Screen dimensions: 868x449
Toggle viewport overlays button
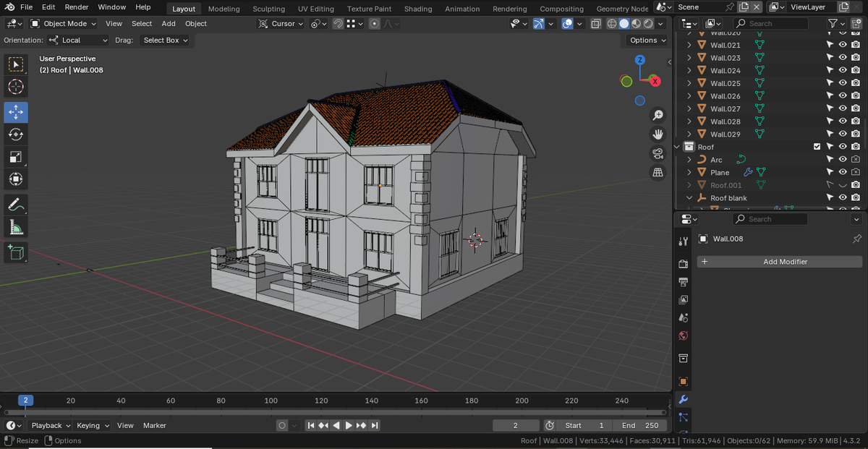pyautogui.click(x=568, y=24)
